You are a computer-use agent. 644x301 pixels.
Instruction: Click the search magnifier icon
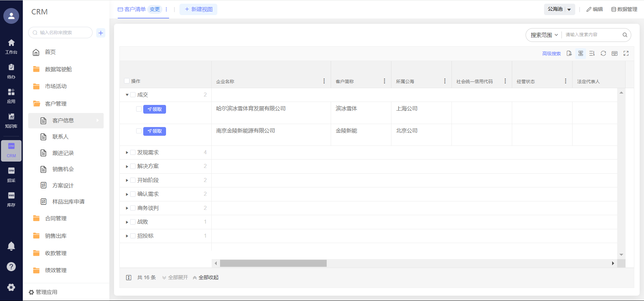[x=625, y=35]
